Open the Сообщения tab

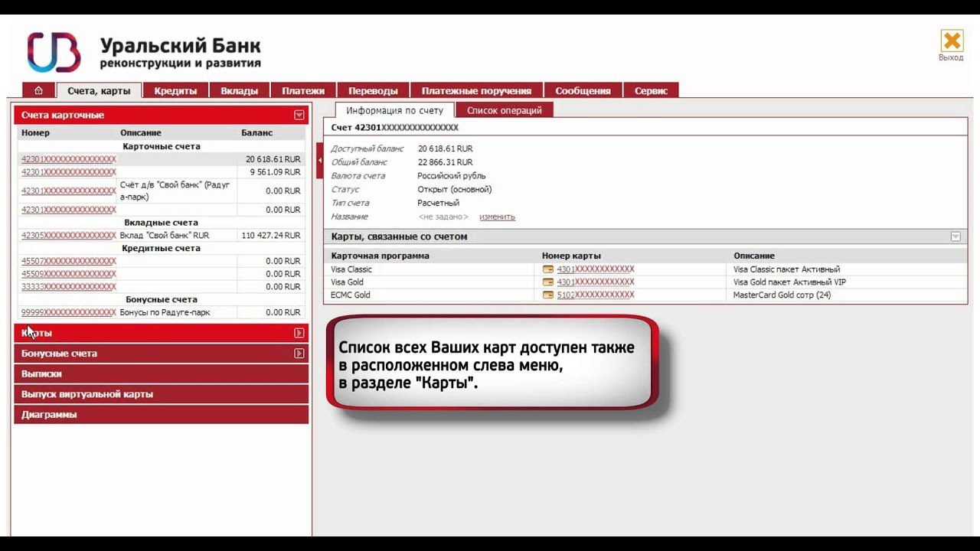pos(583,90)
